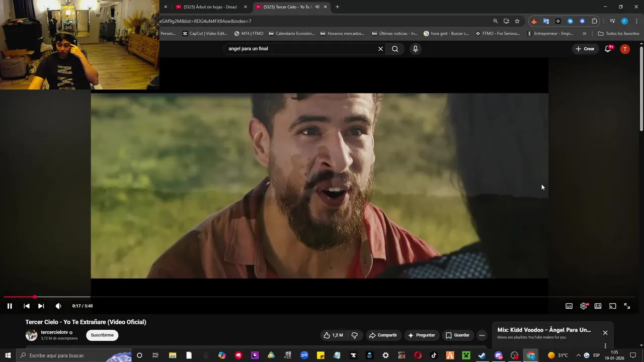
Task: Open Calendario Económico bookmark
Action: (x=291, y=34)
